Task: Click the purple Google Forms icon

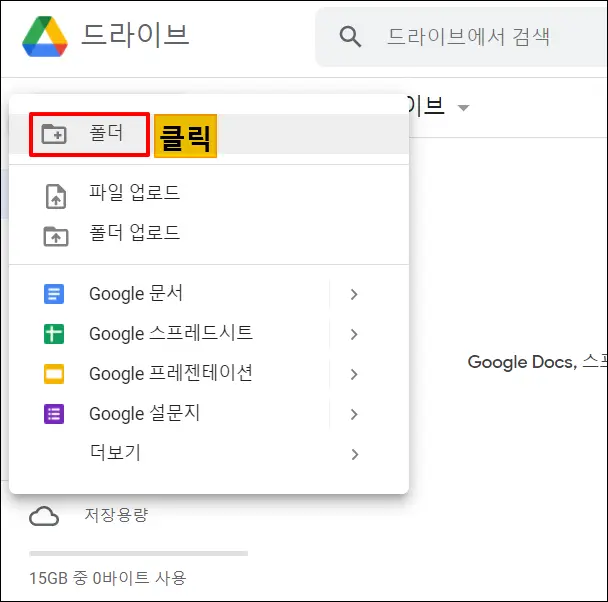Action: [x=54, y=414]
